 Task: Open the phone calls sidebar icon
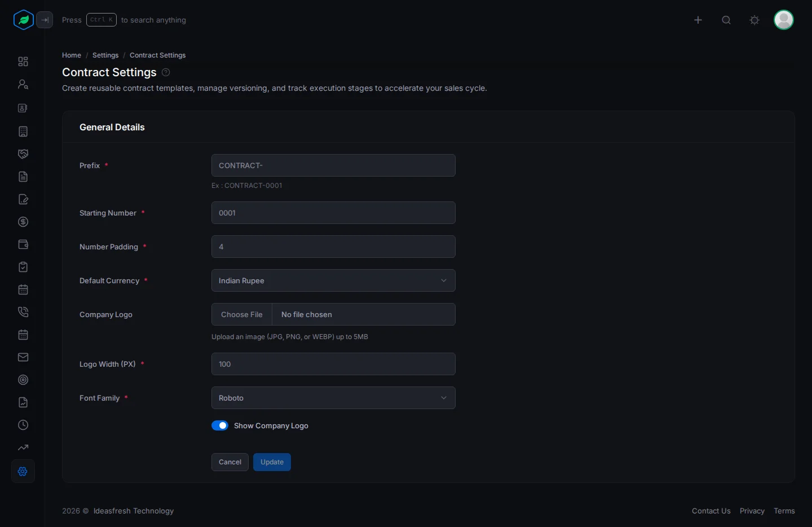point(23,312)
